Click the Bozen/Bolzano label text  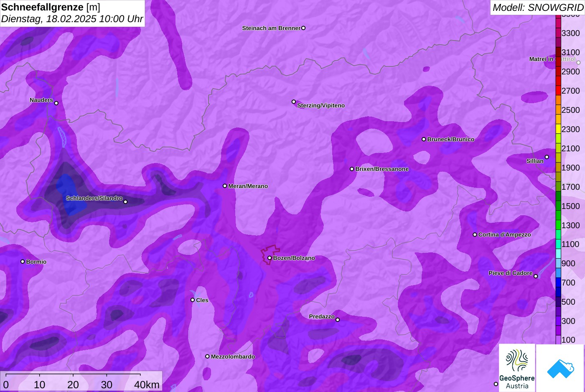294,258
